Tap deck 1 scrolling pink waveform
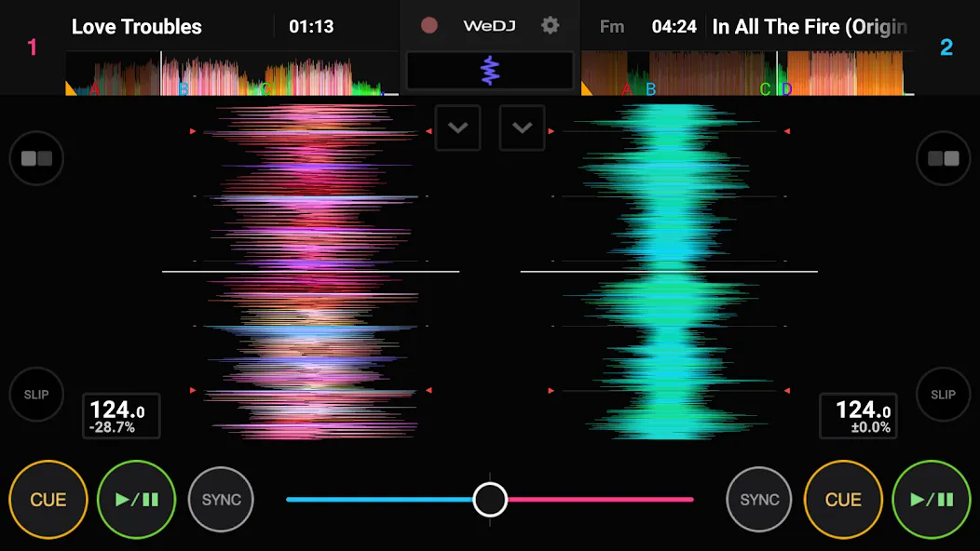Screen dimensions: 980x551 (310, 272)
